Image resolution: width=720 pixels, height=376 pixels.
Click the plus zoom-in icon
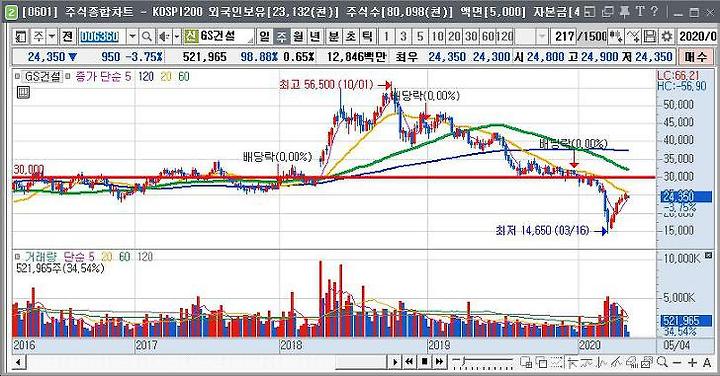click(692, 363)
